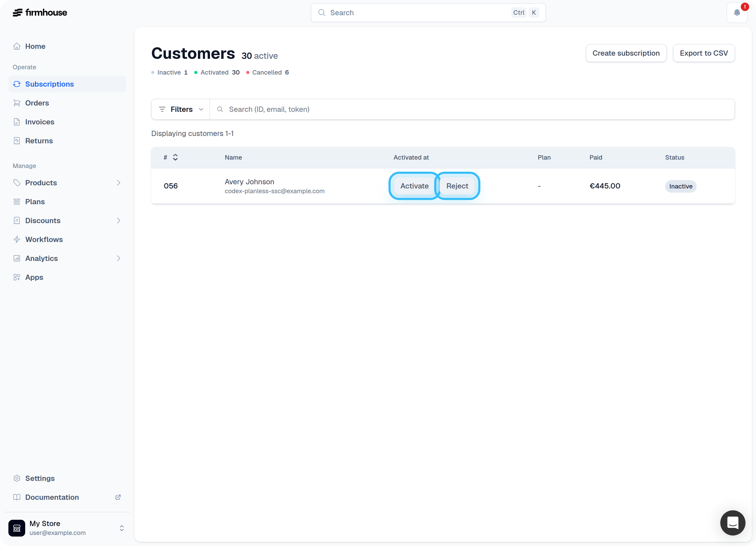The image size is (756, 546).
Task: Open Returns in the sidebar
Action: coord(67,141)
